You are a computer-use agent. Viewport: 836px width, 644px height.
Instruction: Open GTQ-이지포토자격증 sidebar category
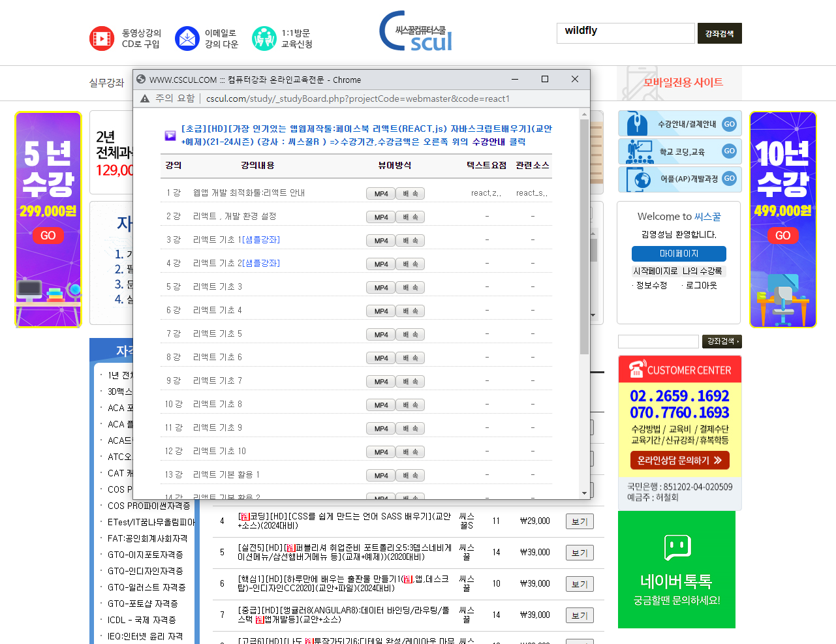pos(145,555)
